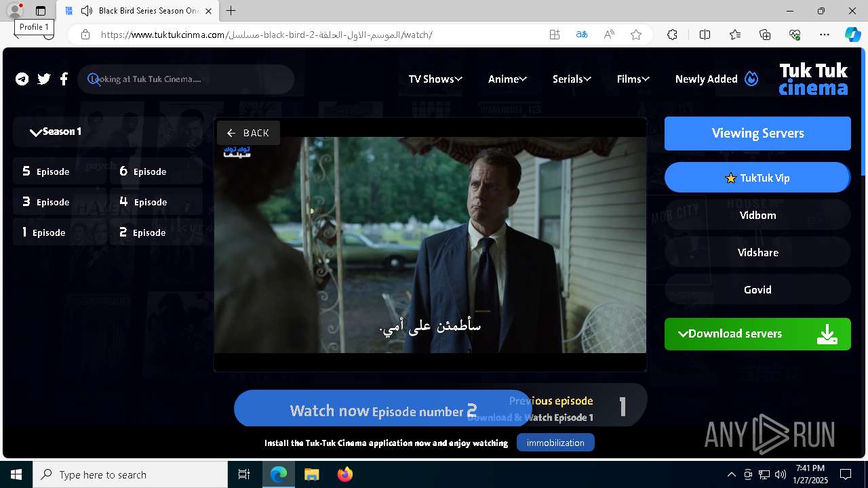Switch to the Vidshare server
Screen dimensions: 868x488
pyautogui.click(x=757, y=253)
